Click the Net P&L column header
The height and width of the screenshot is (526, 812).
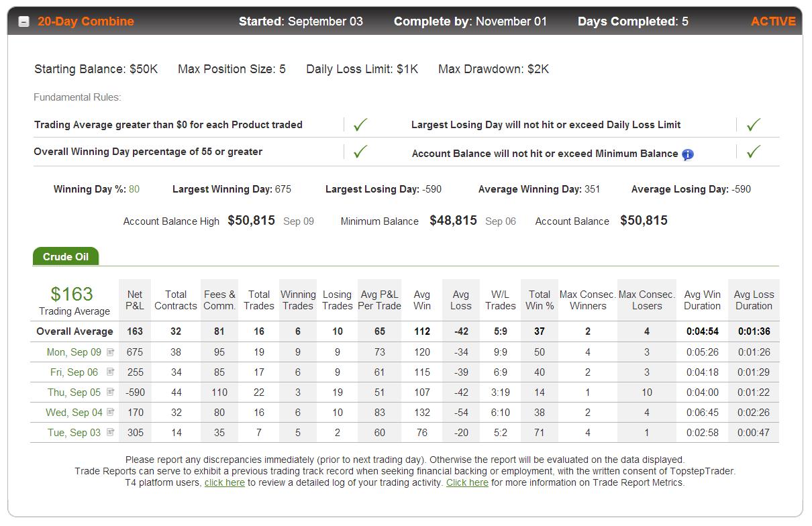click(x=135, y=300)
